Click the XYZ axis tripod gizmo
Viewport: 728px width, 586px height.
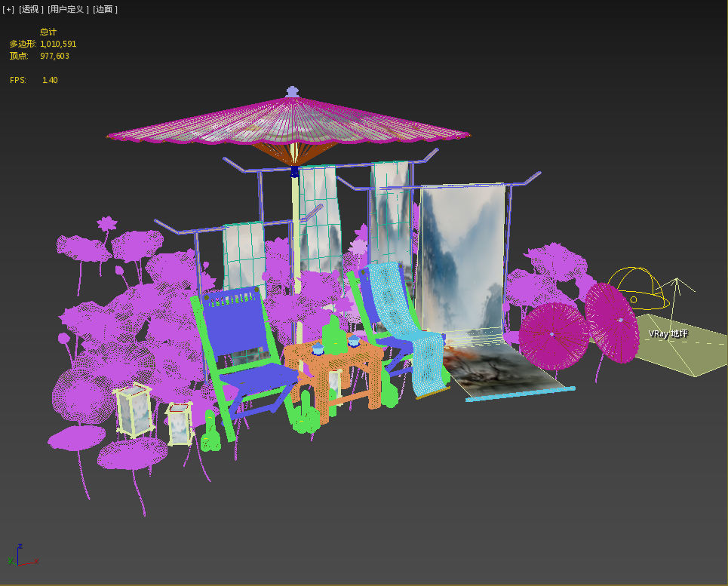coord(21,555)
